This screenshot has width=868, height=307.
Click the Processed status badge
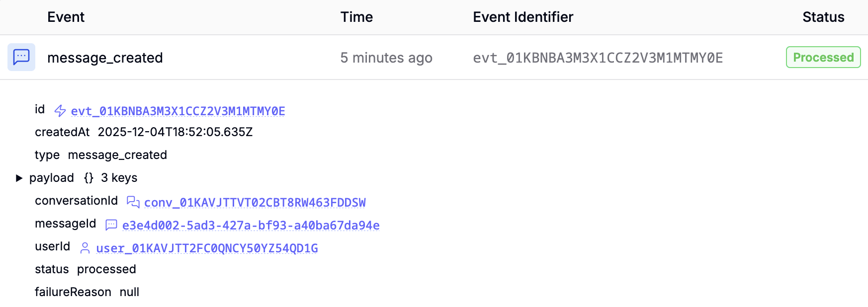click(x=823, y=57)
